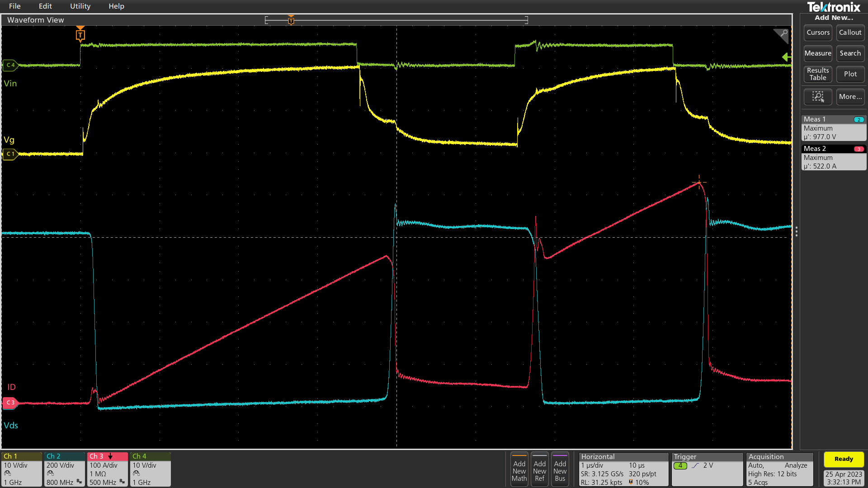Open the Results Table
Screen dimensions: 868x488
click(x=817, y=74)
